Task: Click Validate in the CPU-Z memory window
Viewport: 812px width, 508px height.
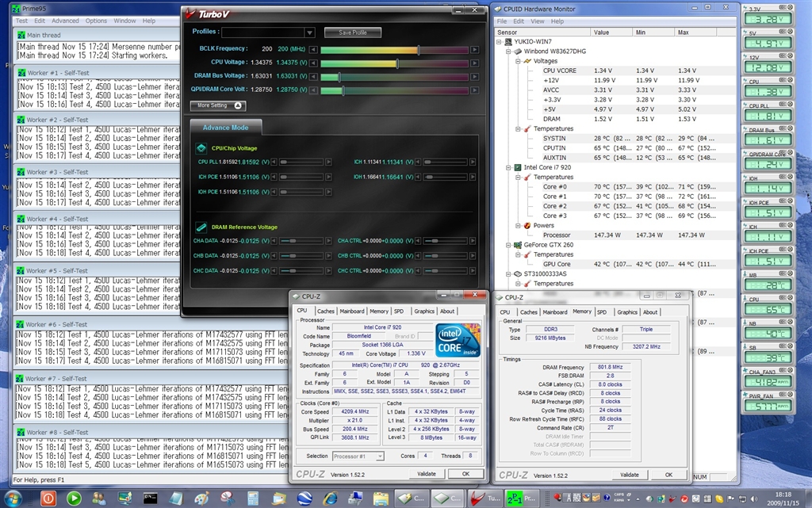Action: click(629, 475)
